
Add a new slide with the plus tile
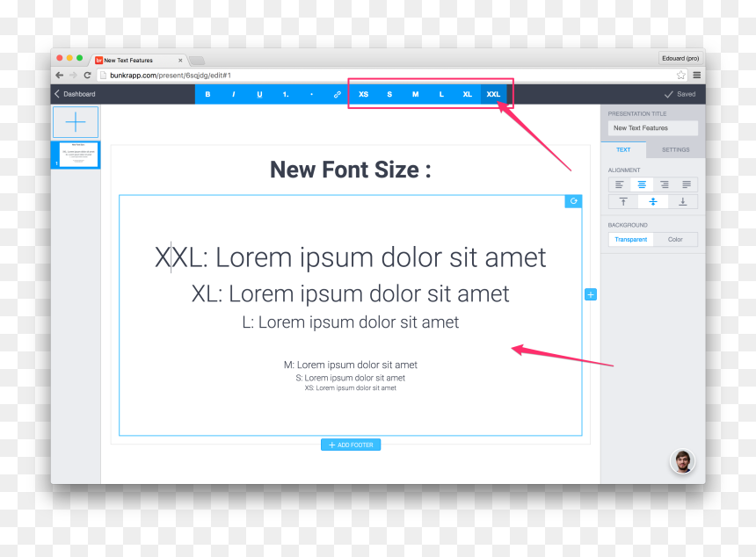(76, 122)
